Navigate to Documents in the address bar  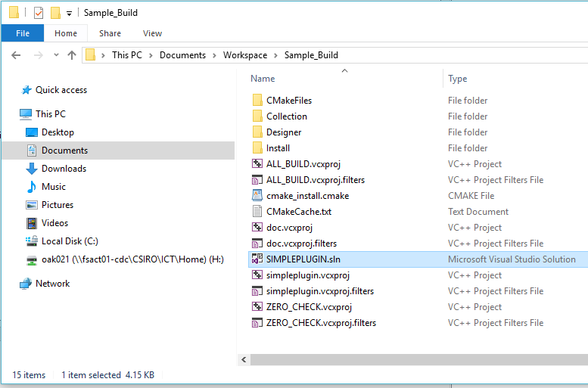(182, 55)
